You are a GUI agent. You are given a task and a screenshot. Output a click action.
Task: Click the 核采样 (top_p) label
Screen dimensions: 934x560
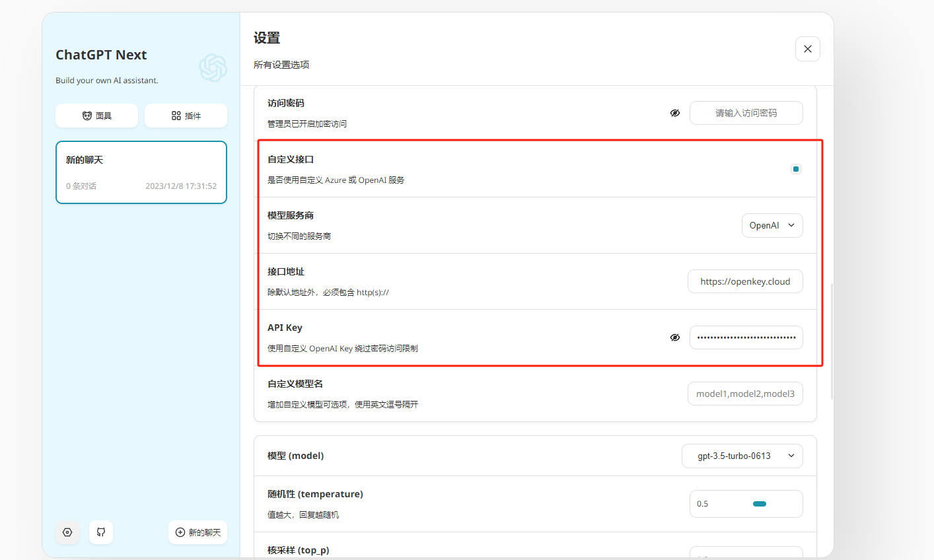pyautogui.click(x=299, y=550)
